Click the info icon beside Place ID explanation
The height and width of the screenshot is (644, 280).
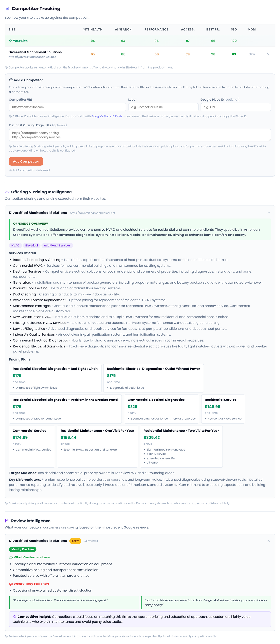point(10,116)
